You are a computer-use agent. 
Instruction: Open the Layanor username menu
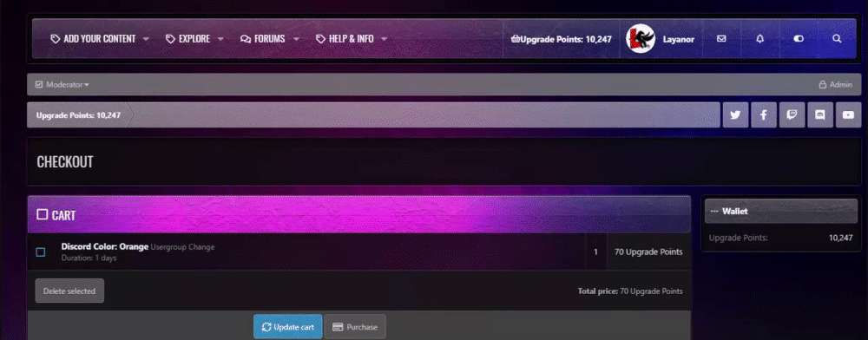click(678, 39)
